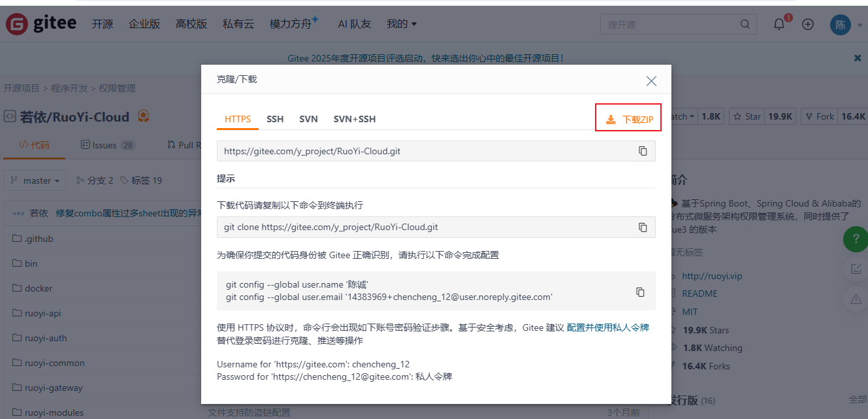This screenshot has height=419, width=868.
Task: Click the plus create icon in header
Action: tap(808, 24)
